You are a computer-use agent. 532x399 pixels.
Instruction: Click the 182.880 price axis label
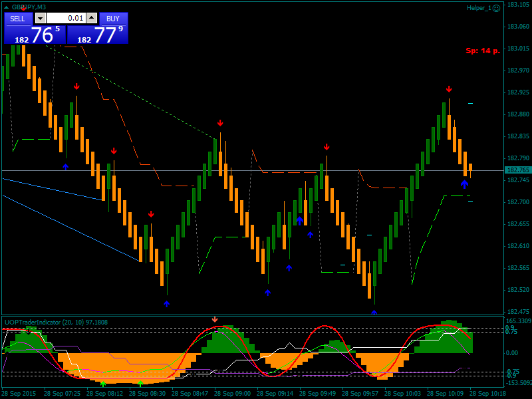tap(518, 114)
